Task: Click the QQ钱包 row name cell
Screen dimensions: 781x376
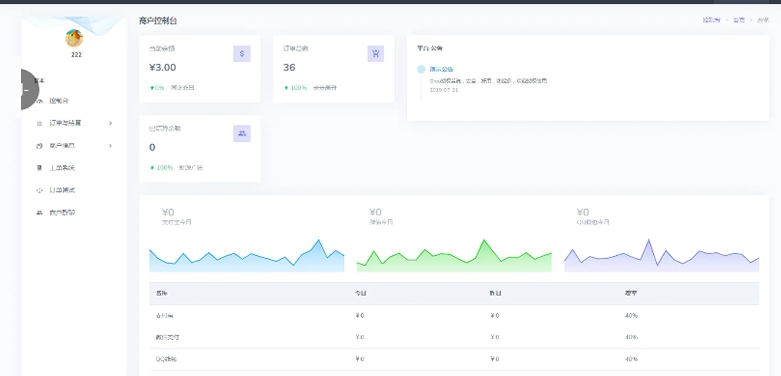Action: click(x=166, y=359)
